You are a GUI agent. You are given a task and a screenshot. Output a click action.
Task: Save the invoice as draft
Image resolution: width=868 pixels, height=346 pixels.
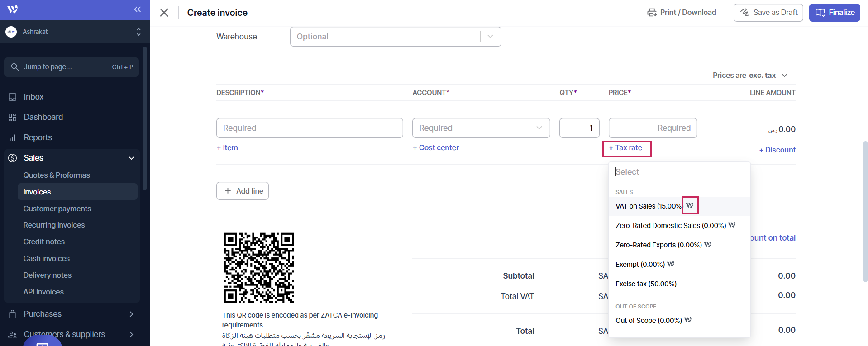(768, 13)
